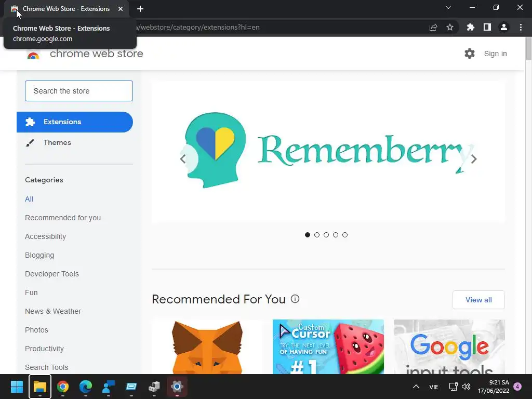Advance to the next carousel slide
This screenshot has width=532, height=399.
pyautogui.click(x=474, y=158)
